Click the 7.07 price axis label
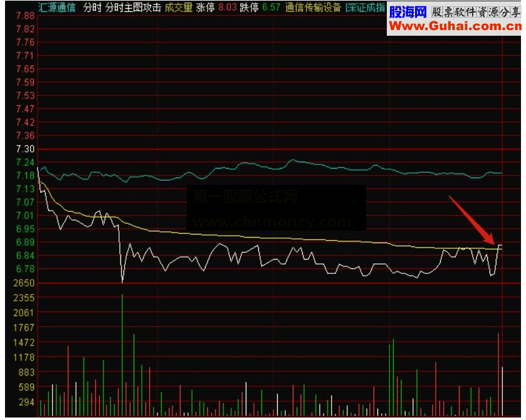 25,202
